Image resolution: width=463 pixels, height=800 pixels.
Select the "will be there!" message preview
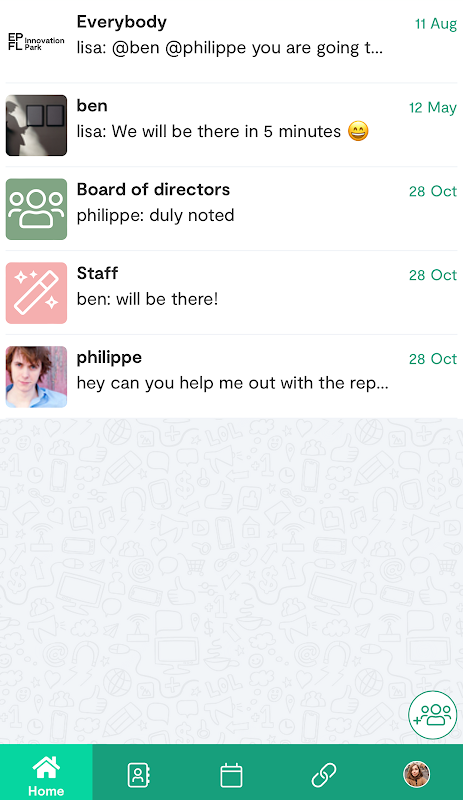click(x=167, y=299)
